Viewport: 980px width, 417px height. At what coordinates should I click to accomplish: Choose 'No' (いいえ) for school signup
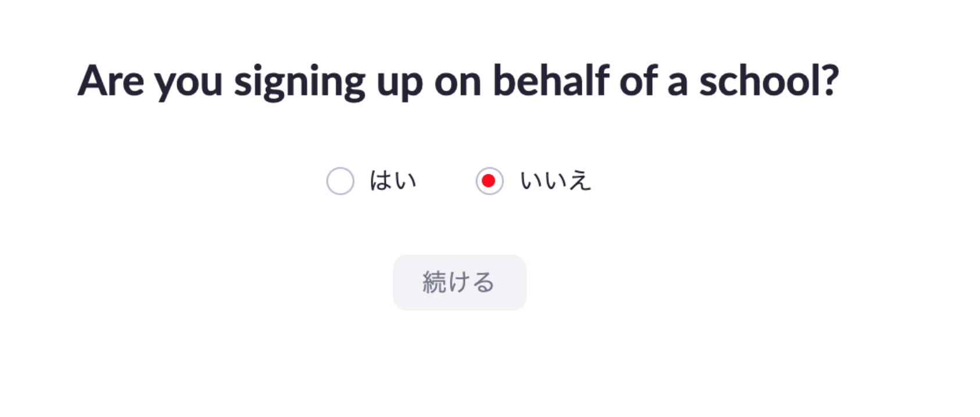click(x=489, y=181)
